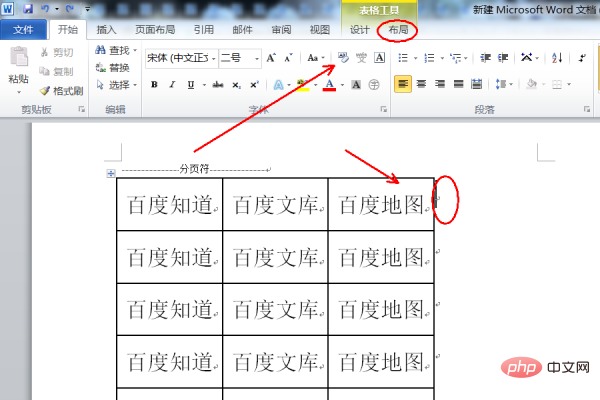
Task: Click the 替换 (Replace) button
Action: click(117, 67)
